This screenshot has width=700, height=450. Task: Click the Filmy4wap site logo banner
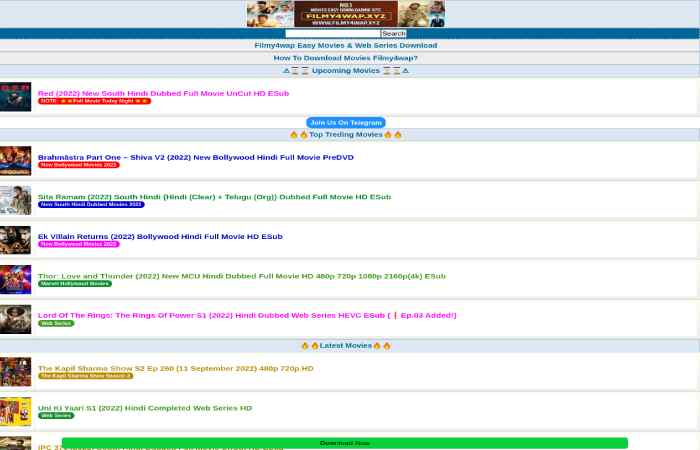[345, 14]
